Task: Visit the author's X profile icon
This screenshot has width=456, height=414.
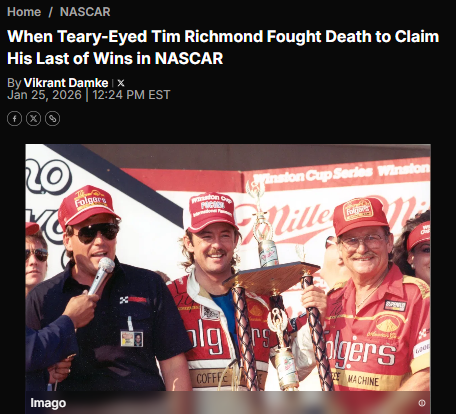Action: tap(121, 83)
